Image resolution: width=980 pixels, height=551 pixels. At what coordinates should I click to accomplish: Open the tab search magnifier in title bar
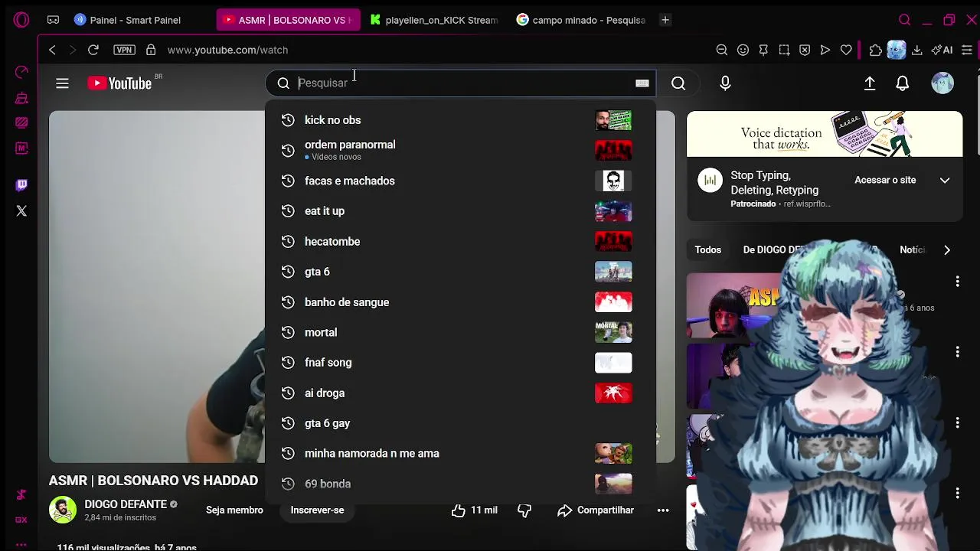[904, 20]
